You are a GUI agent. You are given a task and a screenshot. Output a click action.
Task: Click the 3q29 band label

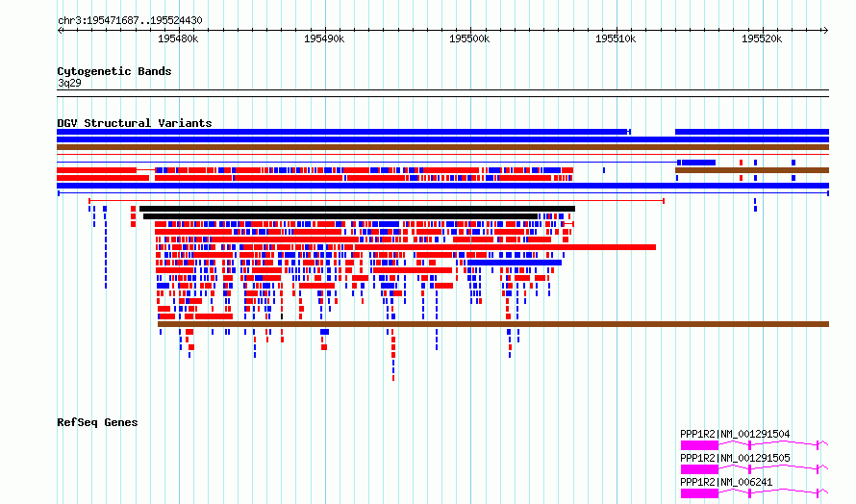pyautogui.click(x=69, y=84)
